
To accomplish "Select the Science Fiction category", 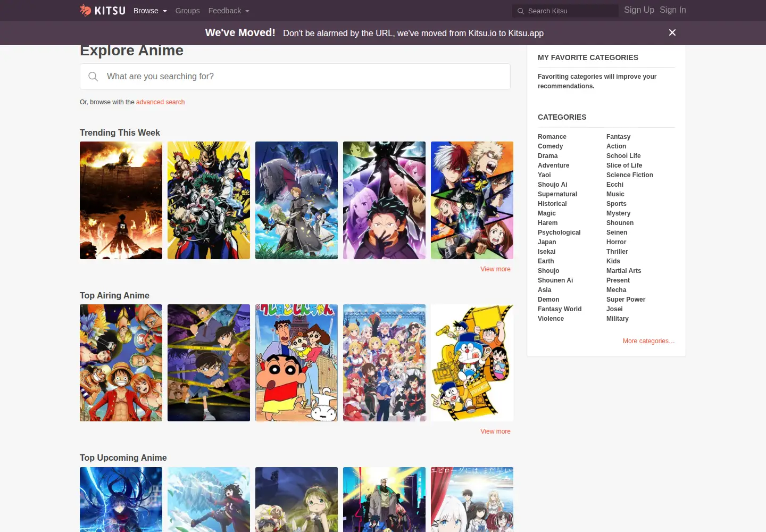I will pyautogui.click(x=630, y=175).
